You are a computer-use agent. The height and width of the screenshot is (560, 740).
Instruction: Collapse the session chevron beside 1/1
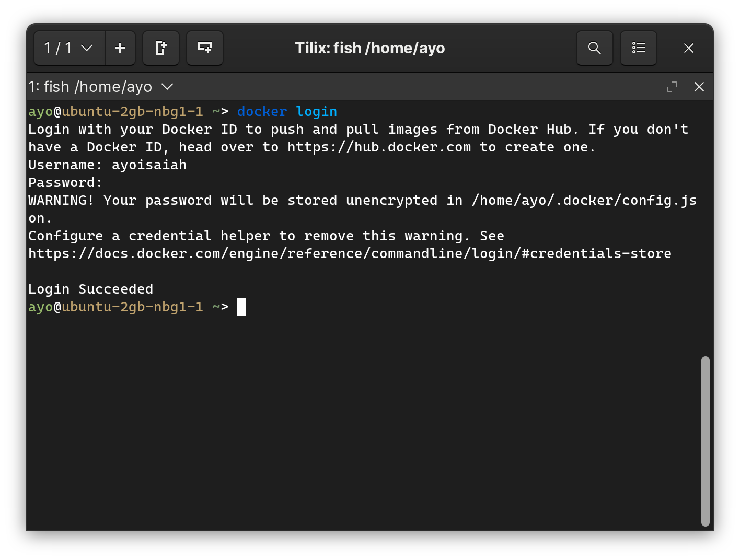coord(86,48)
